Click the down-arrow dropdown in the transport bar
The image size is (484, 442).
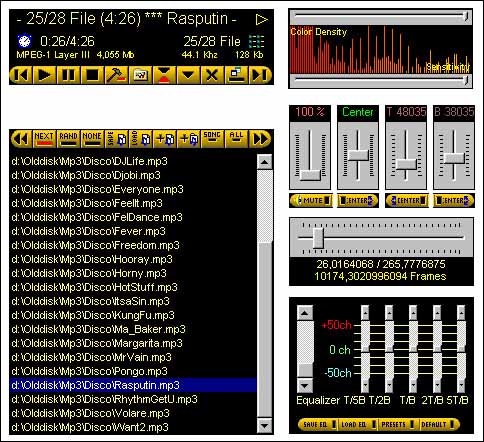click(x=188, y=75)
